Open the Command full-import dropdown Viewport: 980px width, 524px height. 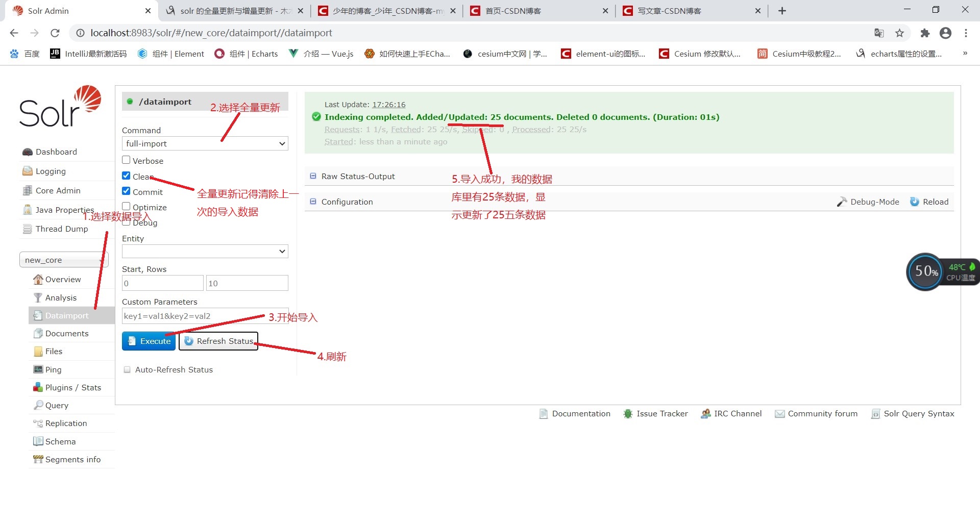tap(205, 144)
